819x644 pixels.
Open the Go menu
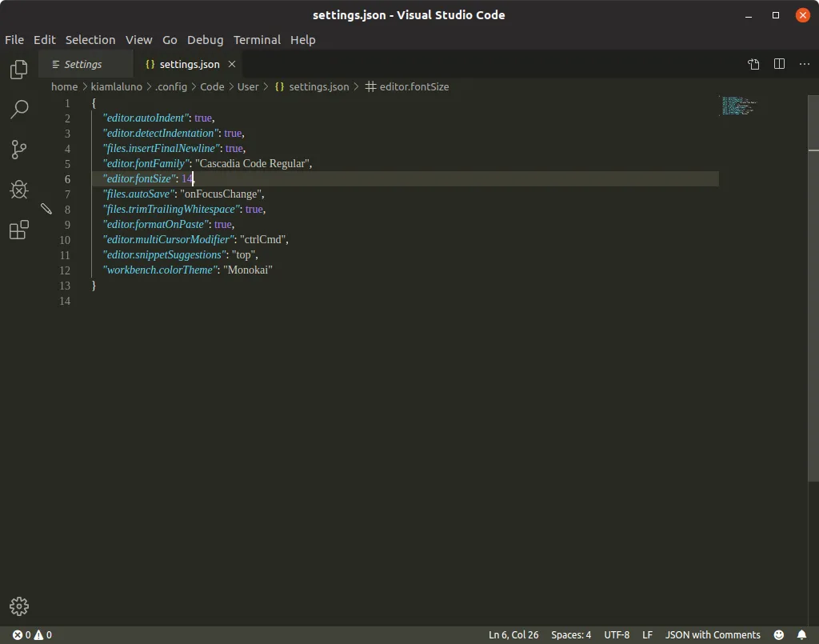pyautogui.click(x=170, y=40)
